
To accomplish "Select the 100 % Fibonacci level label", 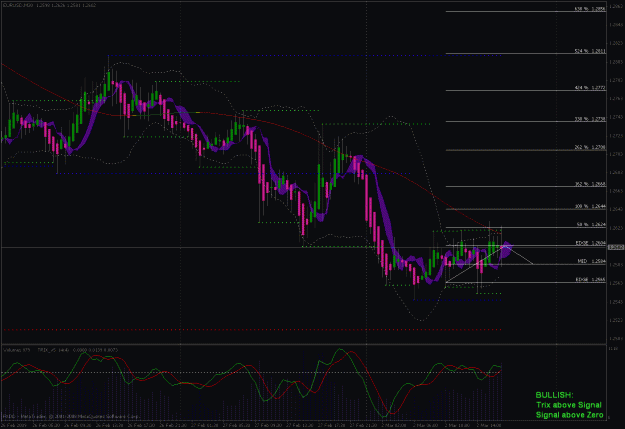I will pos(590,206).
